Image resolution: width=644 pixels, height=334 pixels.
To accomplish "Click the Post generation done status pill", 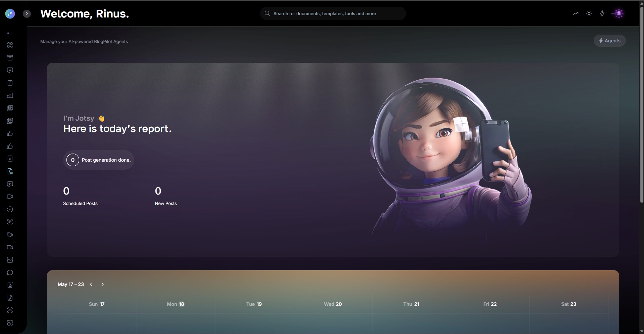I will coord(99,160).
